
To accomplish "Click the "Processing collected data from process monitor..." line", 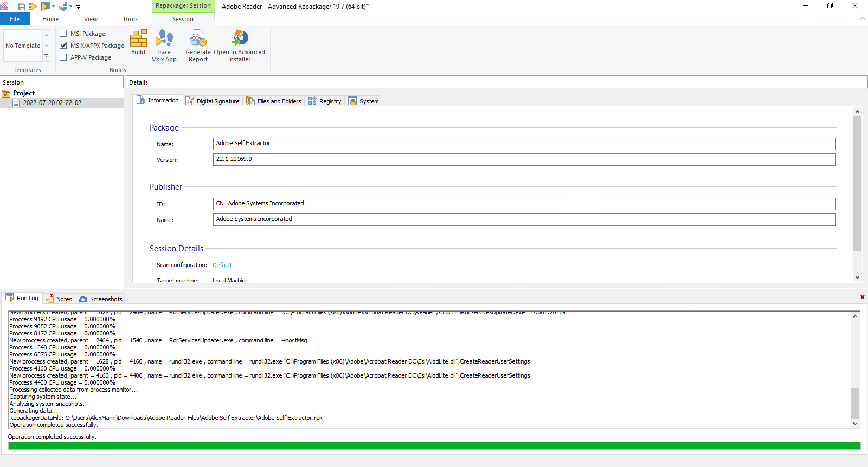I will [73, 390].
